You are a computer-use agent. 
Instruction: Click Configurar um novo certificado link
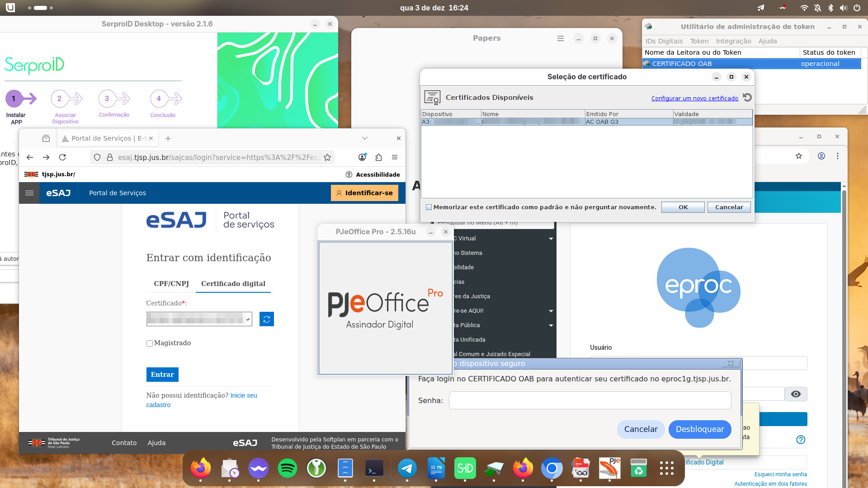click(x=694, y=98)
